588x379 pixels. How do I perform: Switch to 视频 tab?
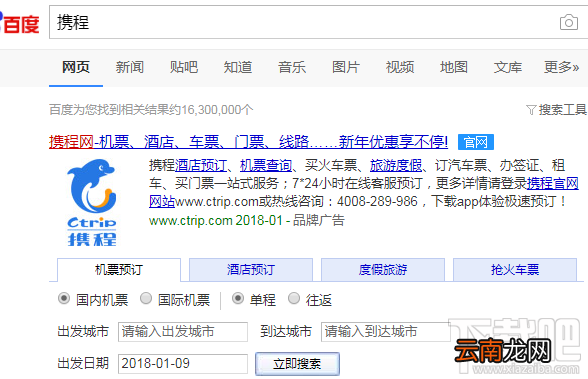pyautogui.click(x=400, y=67)
